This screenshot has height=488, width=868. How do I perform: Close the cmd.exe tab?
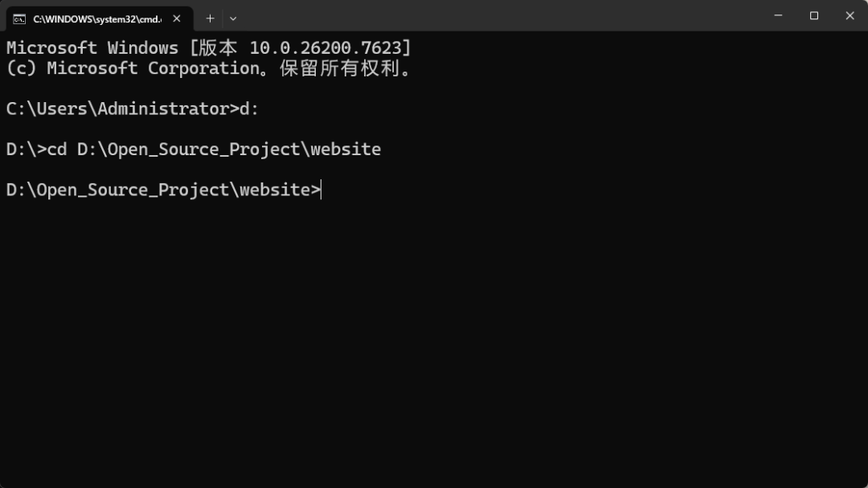tap(177, 18)
